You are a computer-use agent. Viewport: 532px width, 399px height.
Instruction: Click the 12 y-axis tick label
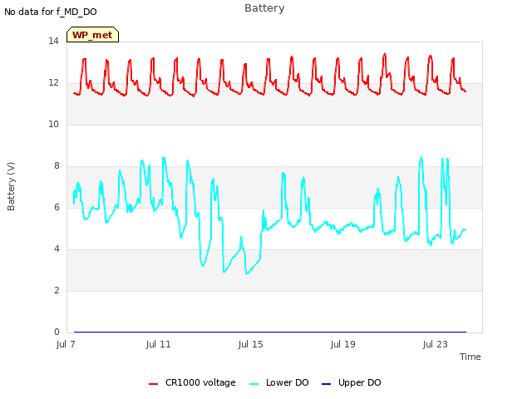pos(53,83)
